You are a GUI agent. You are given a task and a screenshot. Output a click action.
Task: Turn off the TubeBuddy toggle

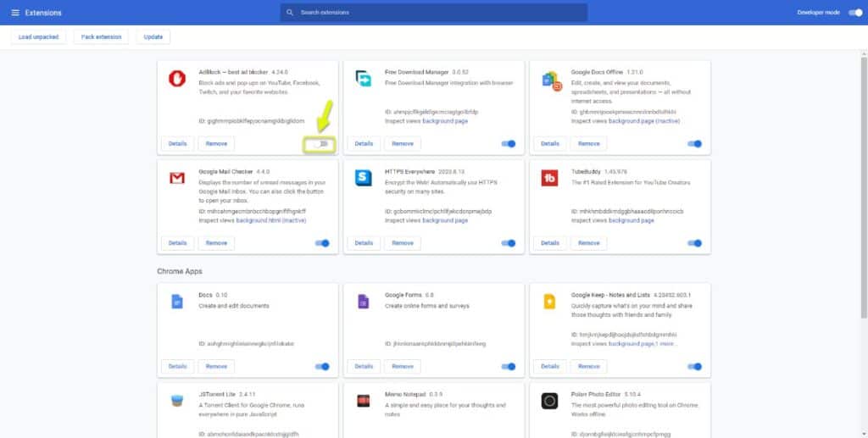[x=695, y=243]
